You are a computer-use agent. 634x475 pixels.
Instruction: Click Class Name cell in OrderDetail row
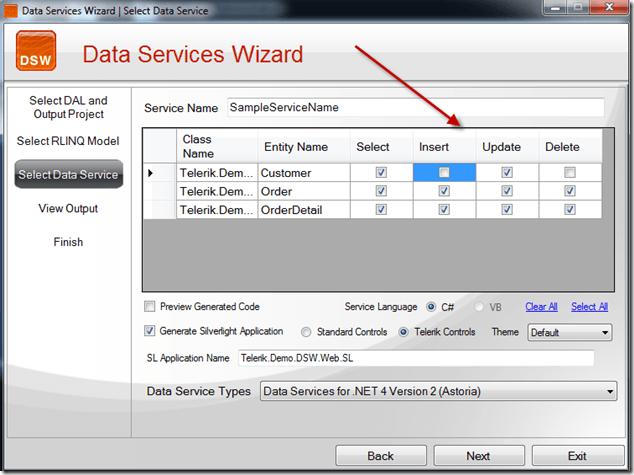tap(217, 210)
